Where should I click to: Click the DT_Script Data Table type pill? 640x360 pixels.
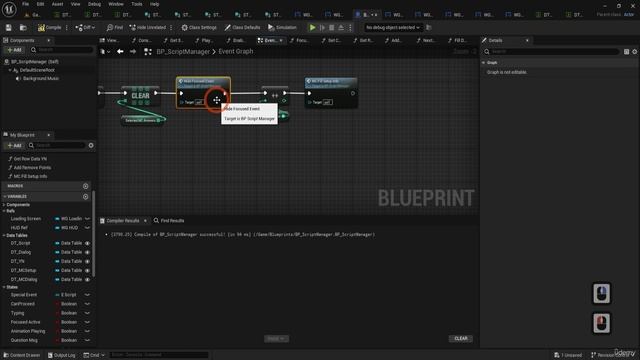coord(68,243)
